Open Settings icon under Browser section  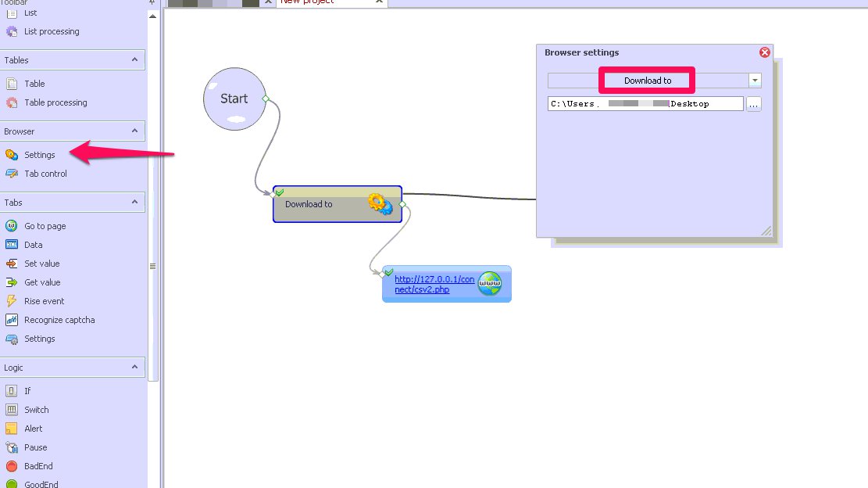pyautogui.click(x=12, y=155)
